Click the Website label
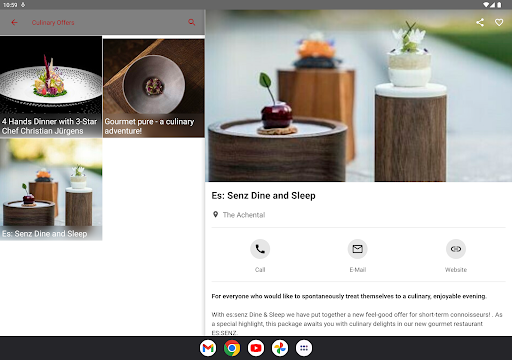512x360 pixels. [456, 270]
